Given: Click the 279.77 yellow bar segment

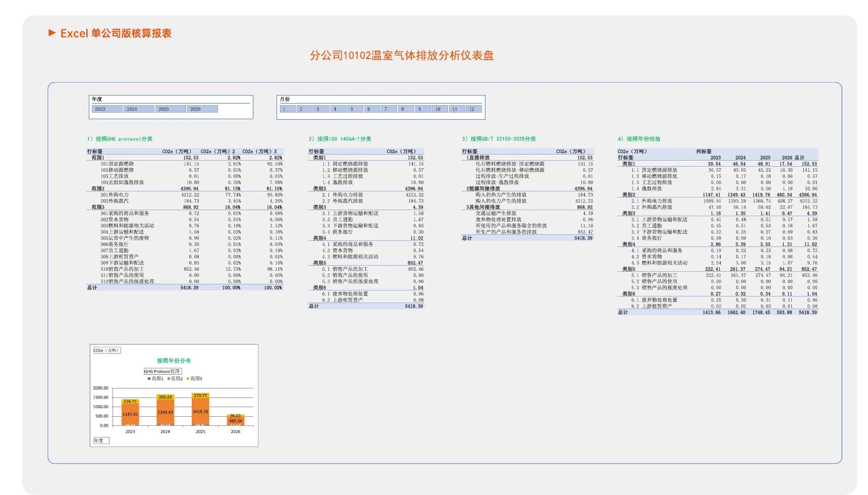Looking at the screenshot, I should (x=200, y=395).
